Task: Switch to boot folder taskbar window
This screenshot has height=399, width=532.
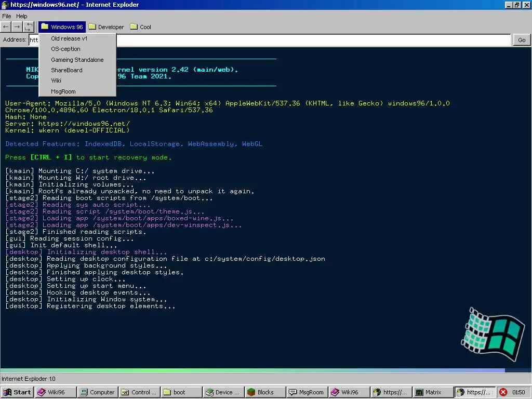Action: (x=181, y=392)
